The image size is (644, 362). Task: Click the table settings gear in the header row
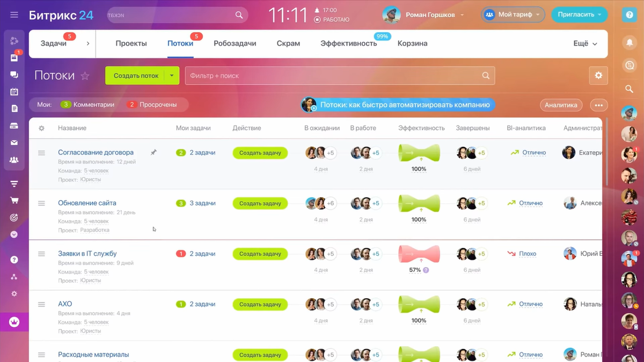[41, 128]
